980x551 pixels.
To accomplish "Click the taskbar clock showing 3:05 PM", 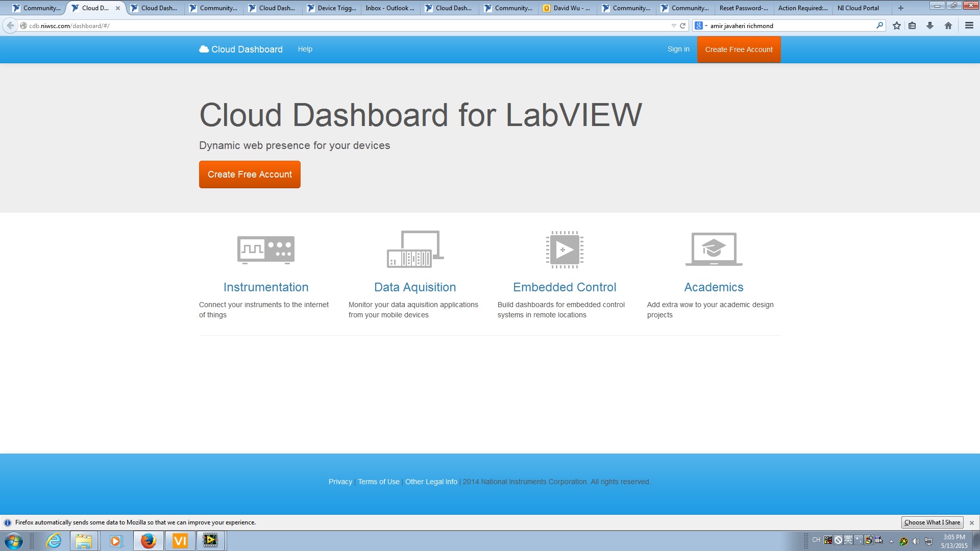I will pos(954,541).
